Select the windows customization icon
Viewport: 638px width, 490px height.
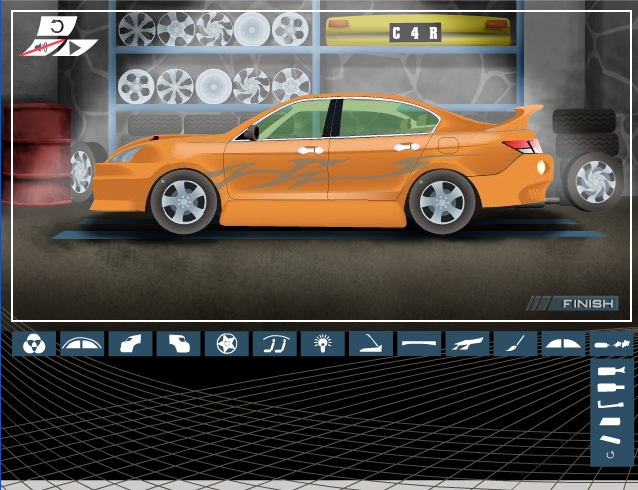click(82, 344)
